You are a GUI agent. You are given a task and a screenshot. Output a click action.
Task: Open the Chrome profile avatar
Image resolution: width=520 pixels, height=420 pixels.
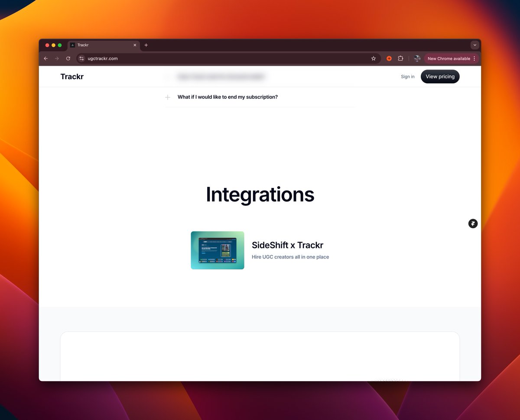pyautogui.click(x=417, y=58)
